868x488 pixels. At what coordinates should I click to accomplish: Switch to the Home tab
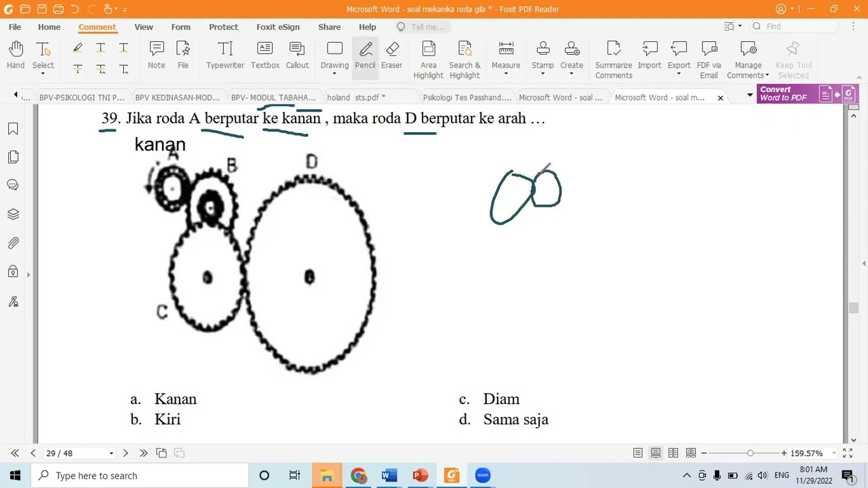coord(49,26)
